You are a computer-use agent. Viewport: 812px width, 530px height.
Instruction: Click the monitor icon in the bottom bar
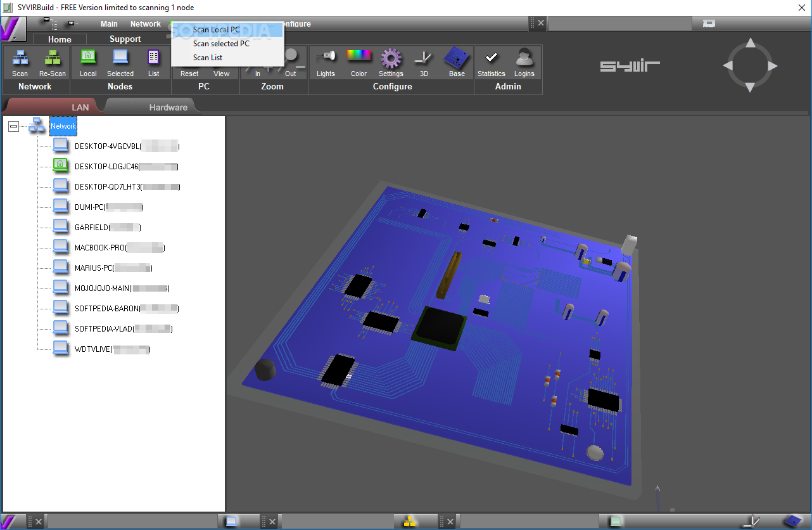coord(232,521)
